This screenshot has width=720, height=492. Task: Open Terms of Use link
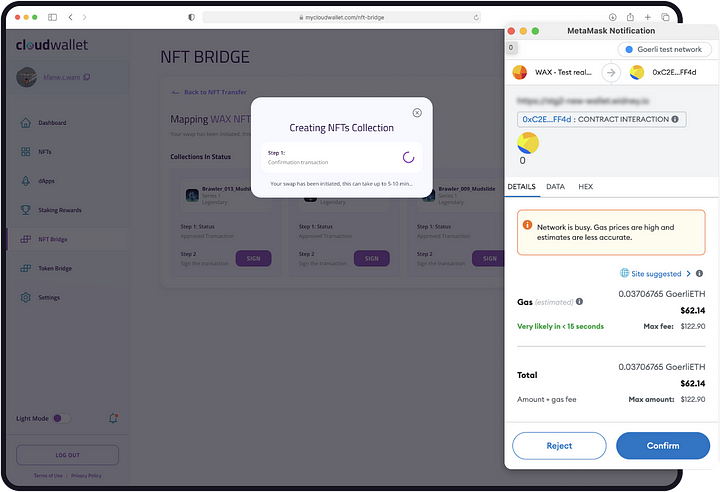48,475
